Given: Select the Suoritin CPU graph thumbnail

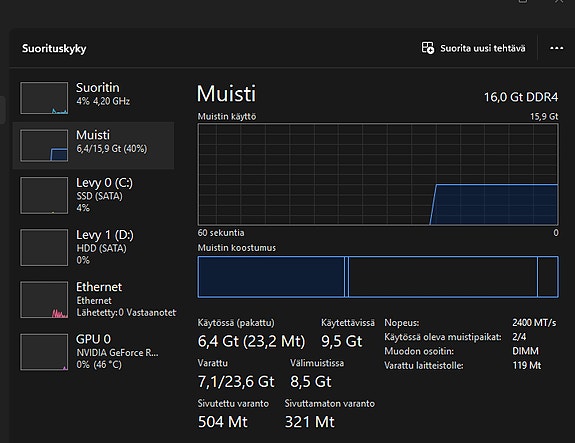Looking at the screenshot, I should tap(44, 98).
